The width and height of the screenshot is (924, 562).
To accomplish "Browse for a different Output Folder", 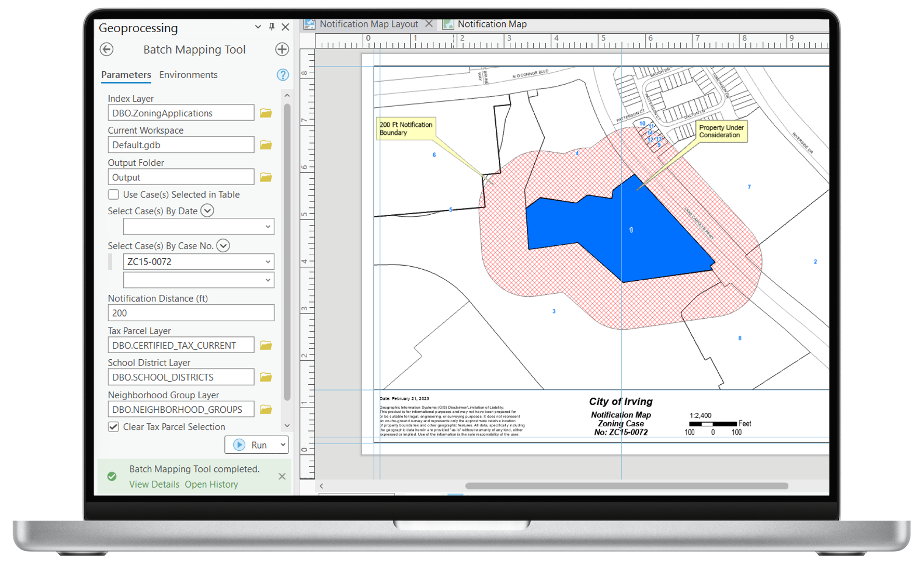I will 266,176.
